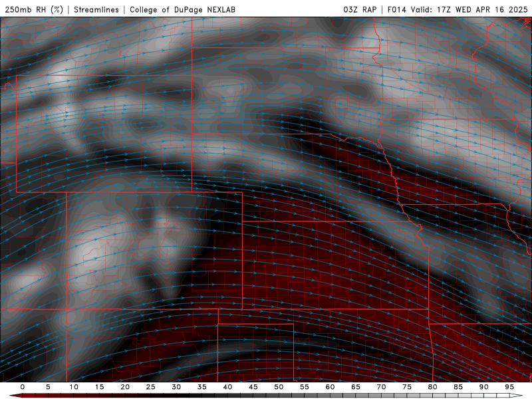
Task: Click the '10' label on color scale
Action: tap(74, 387)
